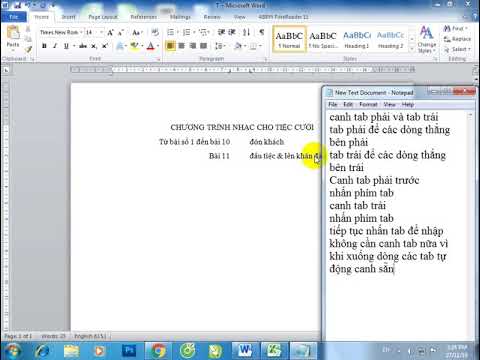Apply the Heading 2 style
Viewport: 480px width, 360px height.
390,39
